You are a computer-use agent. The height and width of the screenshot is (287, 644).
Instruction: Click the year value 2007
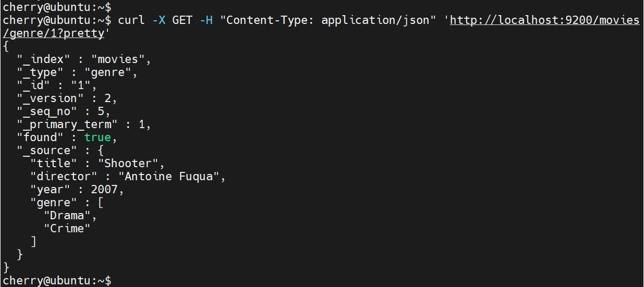click(x=104, y=190)
